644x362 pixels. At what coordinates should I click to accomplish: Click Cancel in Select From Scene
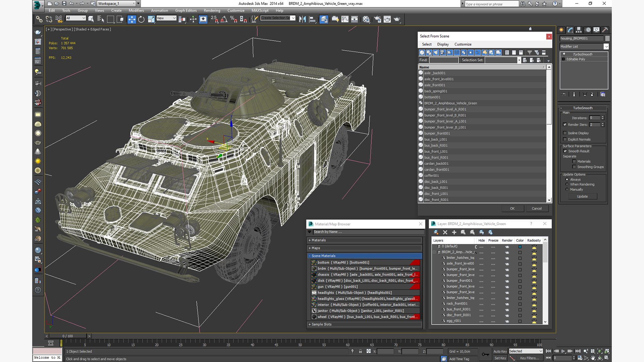tap(537, 208)
